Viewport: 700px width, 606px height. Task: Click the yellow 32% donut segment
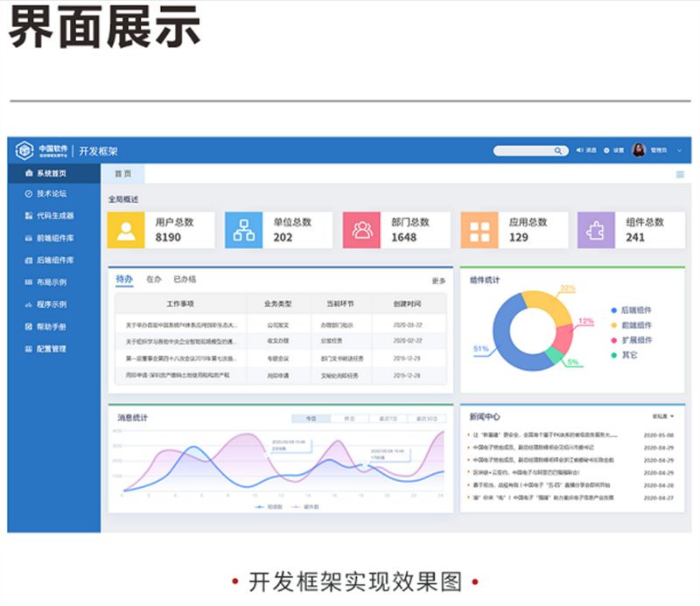[551, 303]
